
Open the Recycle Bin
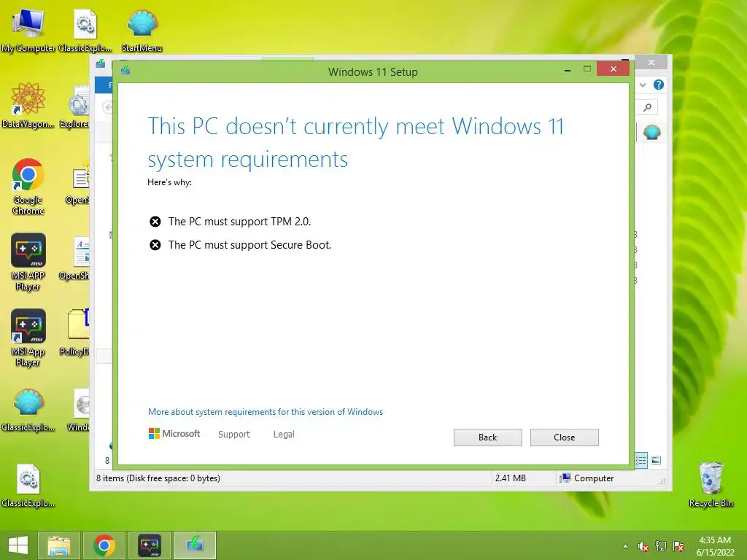click(x=711, y=484)
